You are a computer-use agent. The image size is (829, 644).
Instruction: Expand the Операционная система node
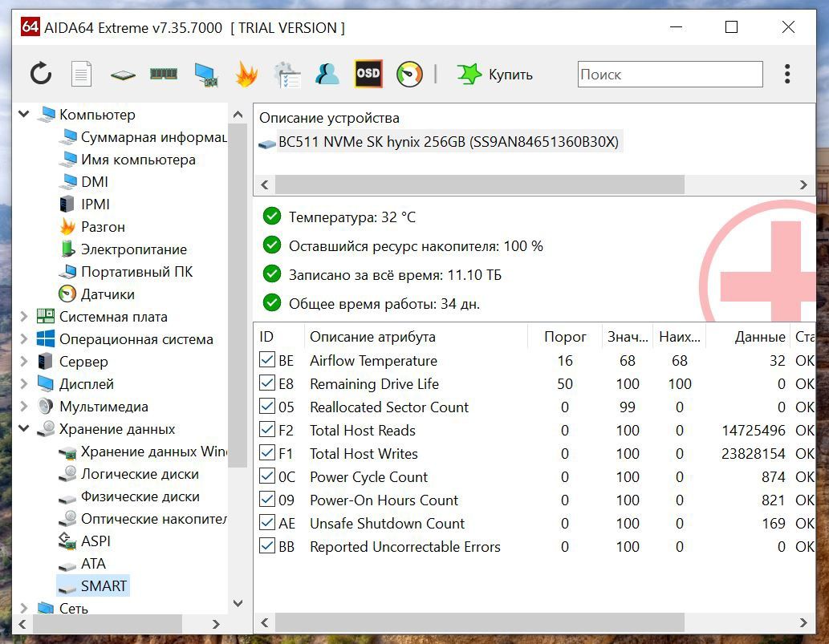click(24, 339)
